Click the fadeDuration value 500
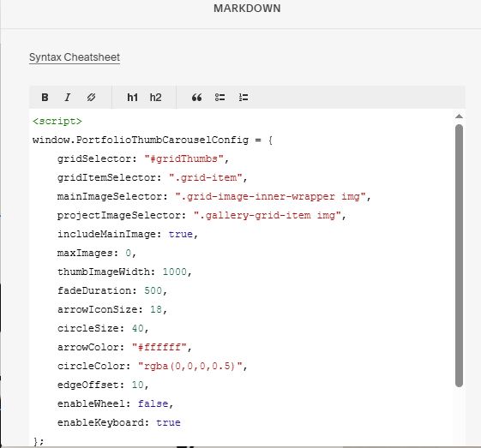This screenshot has height=448, width=481. tap(153, 290)
